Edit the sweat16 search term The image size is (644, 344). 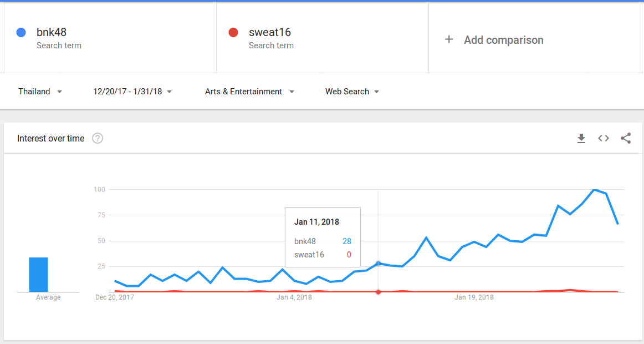[269, 32]
